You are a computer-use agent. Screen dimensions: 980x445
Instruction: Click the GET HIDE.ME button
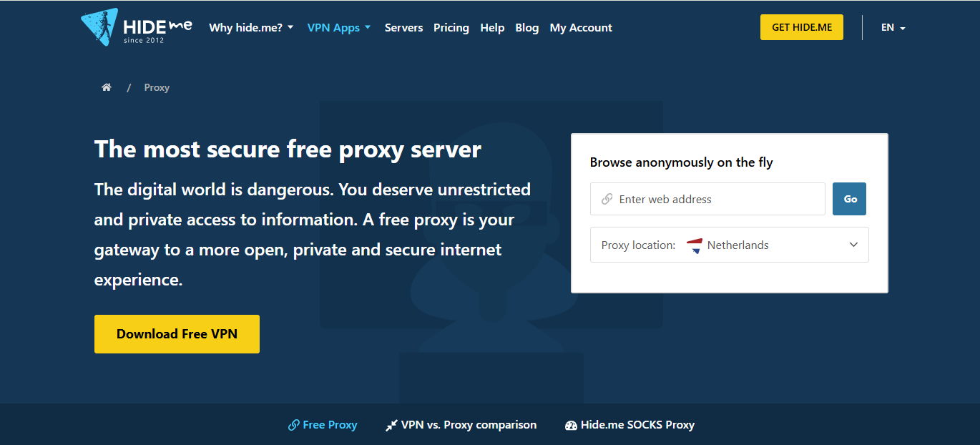click(x=802, y=27)
